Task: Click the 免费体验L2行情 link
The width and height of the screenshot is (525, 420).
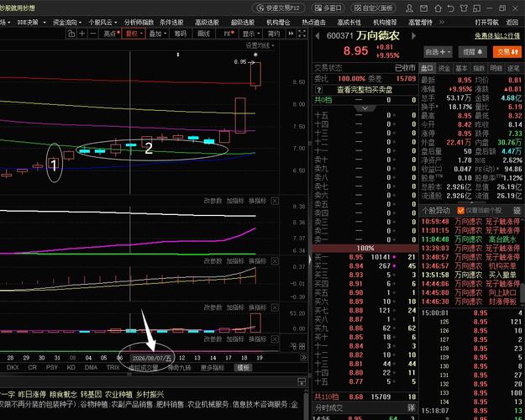Action: [497, 36]
